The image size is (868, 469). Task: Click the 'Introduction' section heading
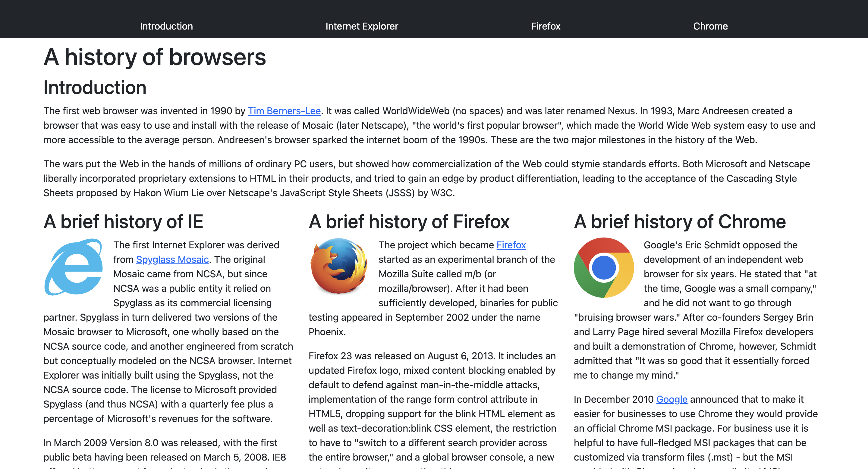coord(95,88)
